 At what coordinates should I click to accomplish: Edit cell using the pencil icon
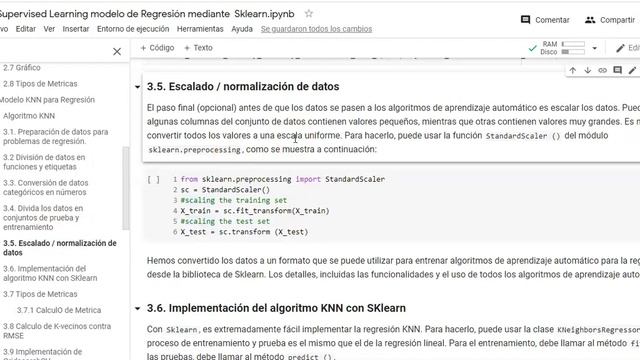click(x=632, y=70)
